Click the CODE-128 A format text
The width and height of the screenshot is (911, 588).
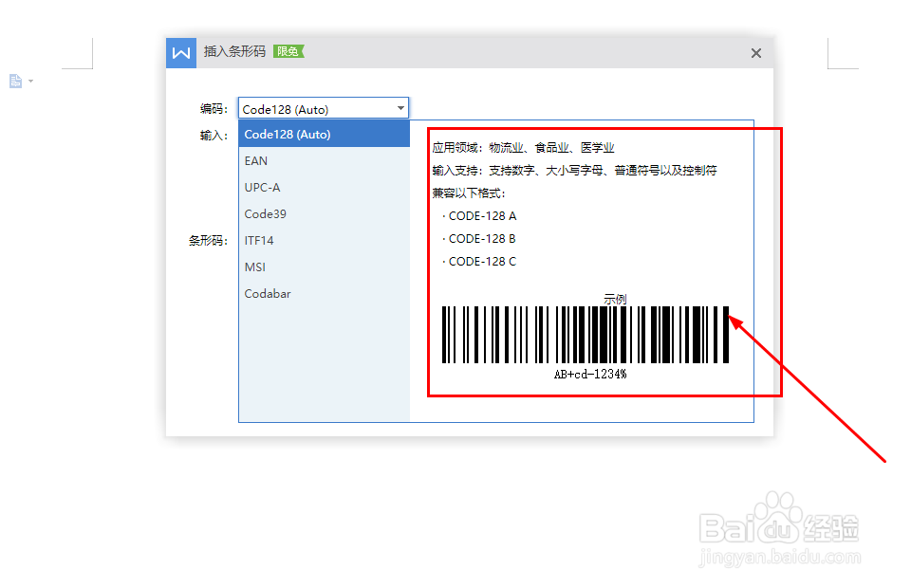pos(482,216)
